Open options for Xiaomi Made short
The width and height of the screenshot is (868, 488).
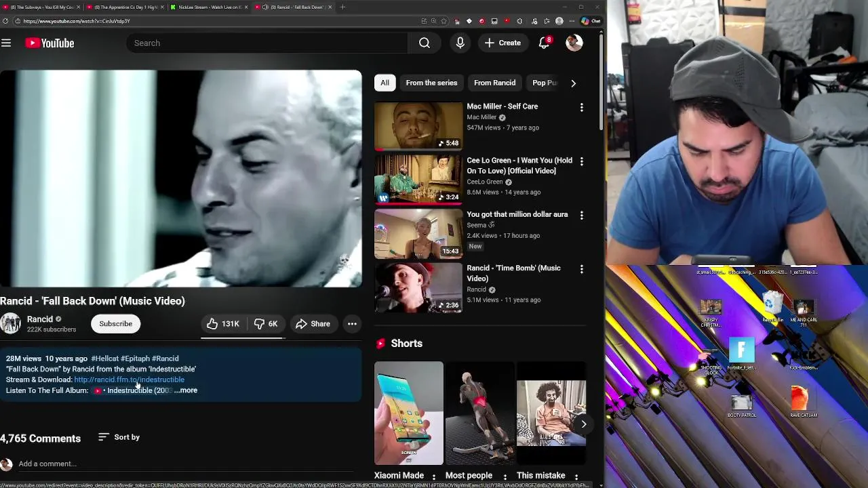[434, 477]
